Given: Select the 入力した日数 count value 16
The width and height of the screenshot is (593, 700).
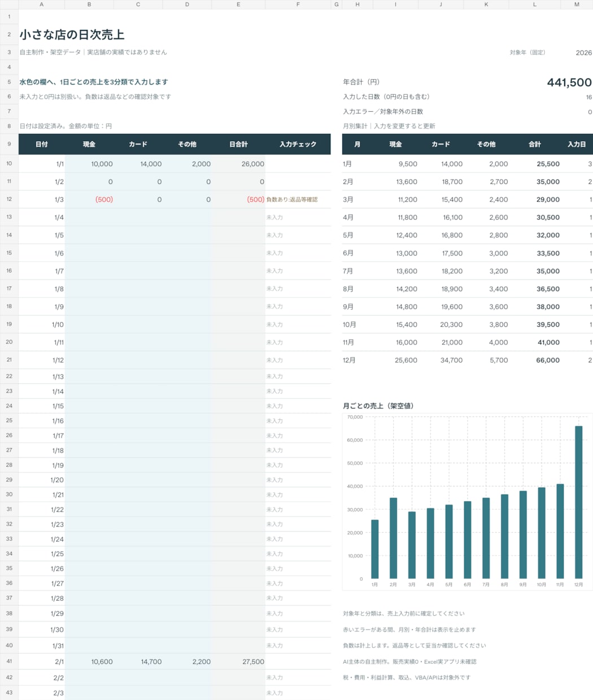Looking at the screenshot, I should coord(588,97).
